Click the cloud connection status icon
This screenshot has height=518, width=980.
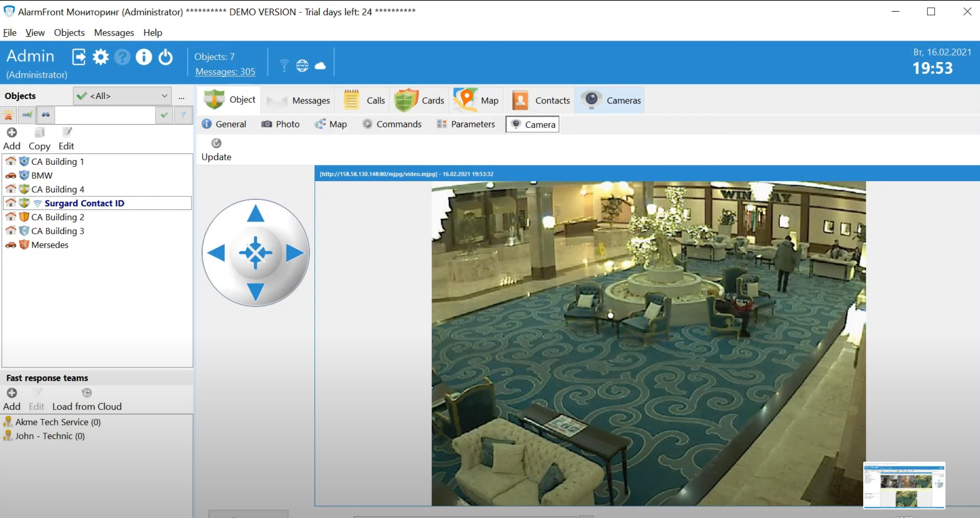[x=320, y=66]
